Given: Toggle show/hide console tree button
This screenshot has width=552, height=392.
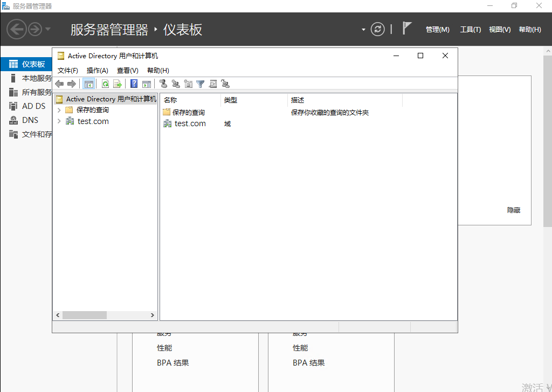Looking at the screenshot, I should (x=89, y=84).
